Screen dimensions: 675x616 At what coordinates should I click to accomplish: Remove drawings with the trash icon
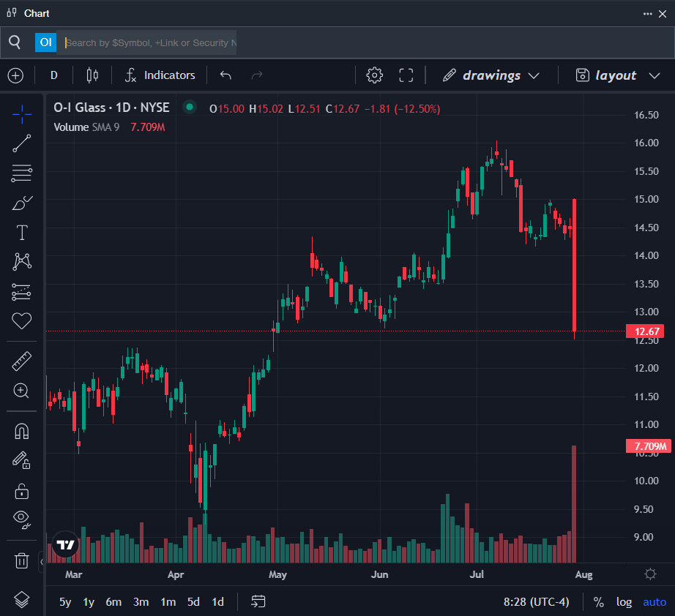click(21, 560)
